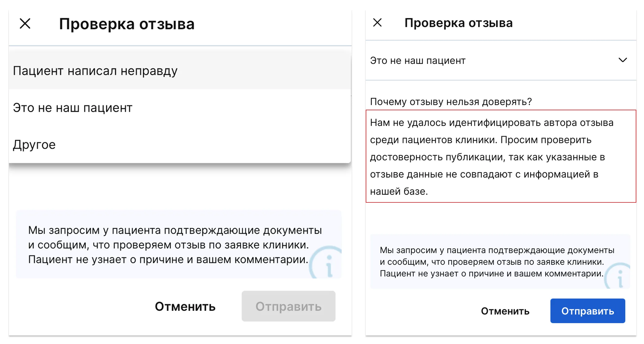The height and width of the screenshot is (344, 644).
Task: Click Отменить in the left dialog
Action: [x=185, y=307]
